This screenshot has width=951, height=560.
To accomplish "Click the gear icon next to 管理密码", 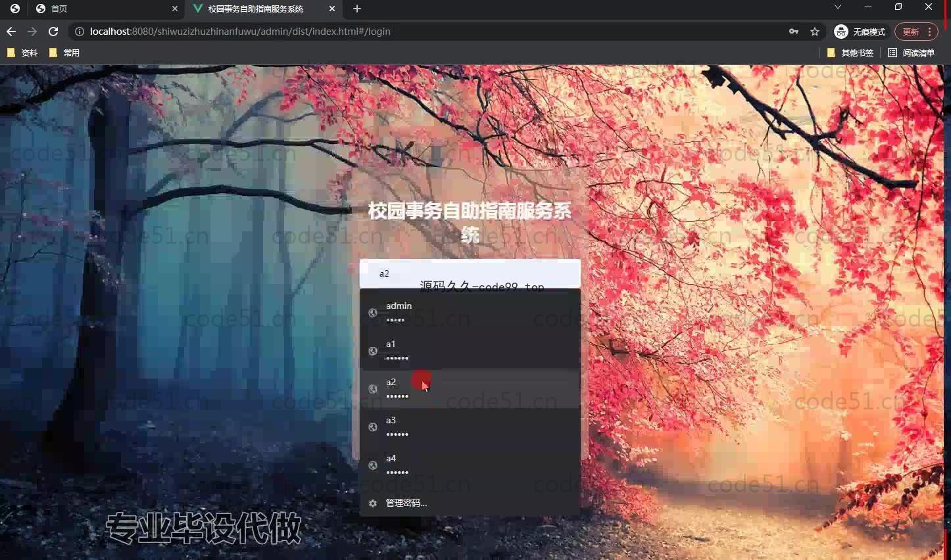I will [x=373, y=503].
